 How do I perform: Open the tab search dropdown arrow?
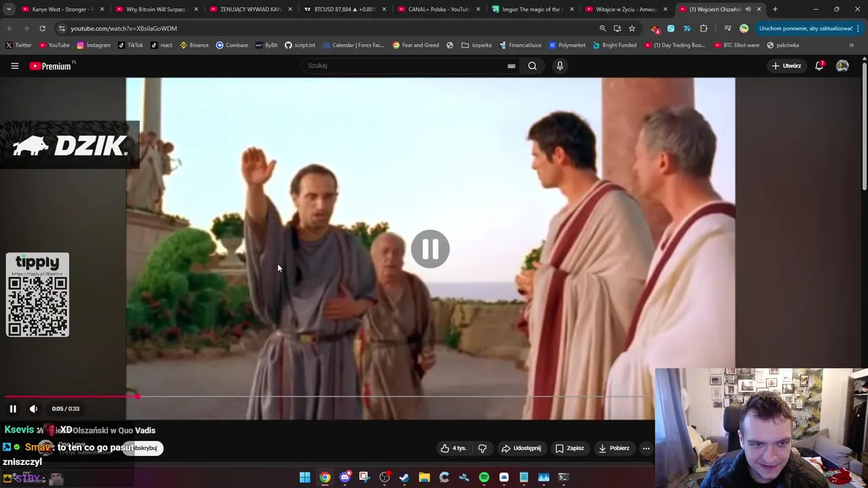9,9
